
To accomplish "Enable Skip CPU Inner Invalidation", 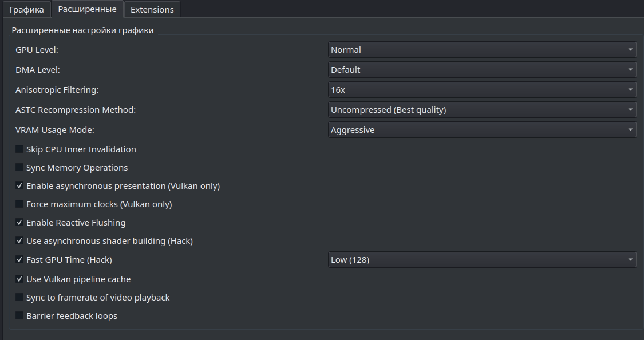I will point(20,149).
